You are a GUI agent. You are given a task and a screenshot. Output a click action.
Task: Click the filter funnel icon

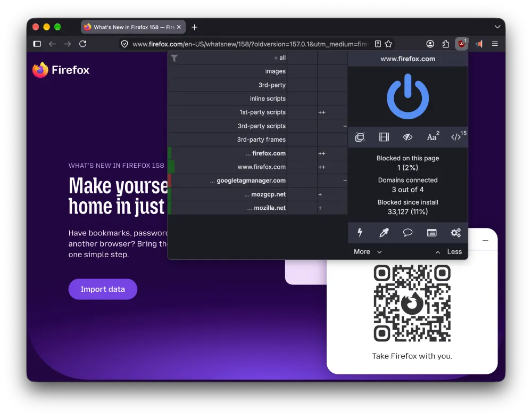(174, 59)
